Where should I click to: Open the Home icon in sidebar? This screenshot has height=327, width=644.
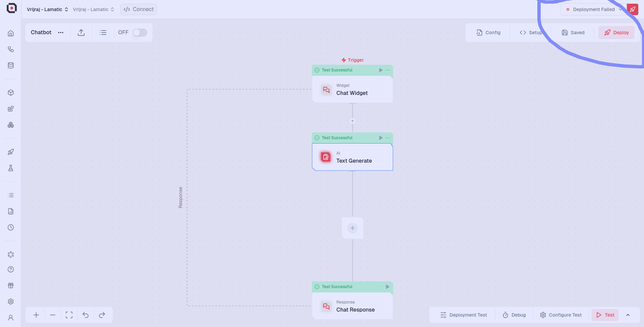pos(11,33)
